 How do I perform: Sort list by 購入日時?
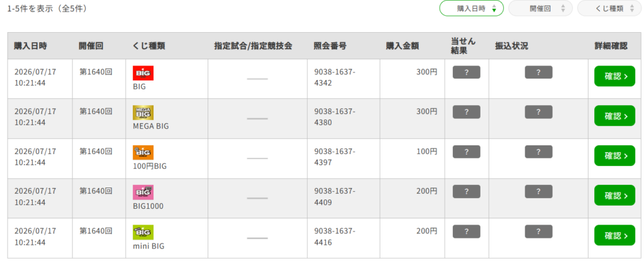tap(472, 8)
